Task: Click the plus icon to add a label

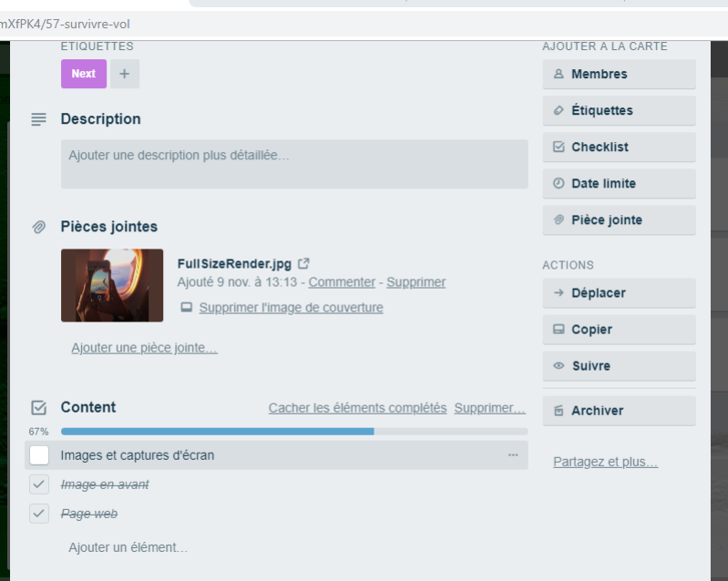Action: (125, 74)
